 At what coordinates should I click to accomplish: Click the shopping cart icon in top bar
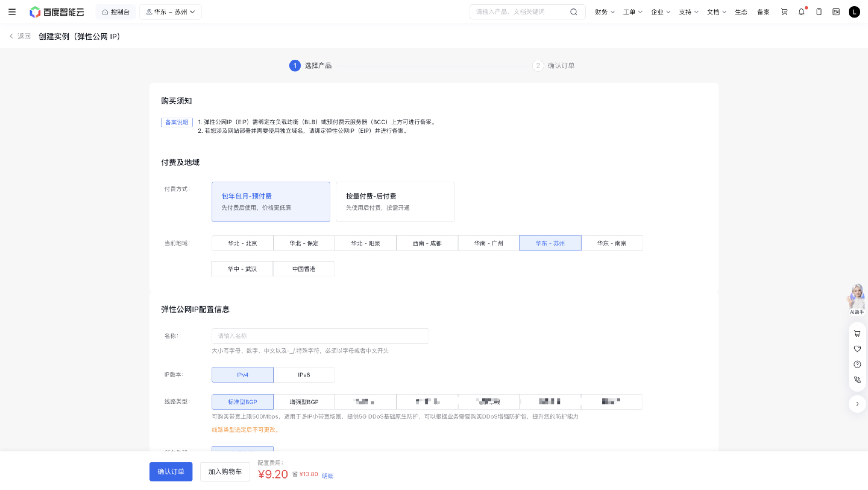(785, 12)
